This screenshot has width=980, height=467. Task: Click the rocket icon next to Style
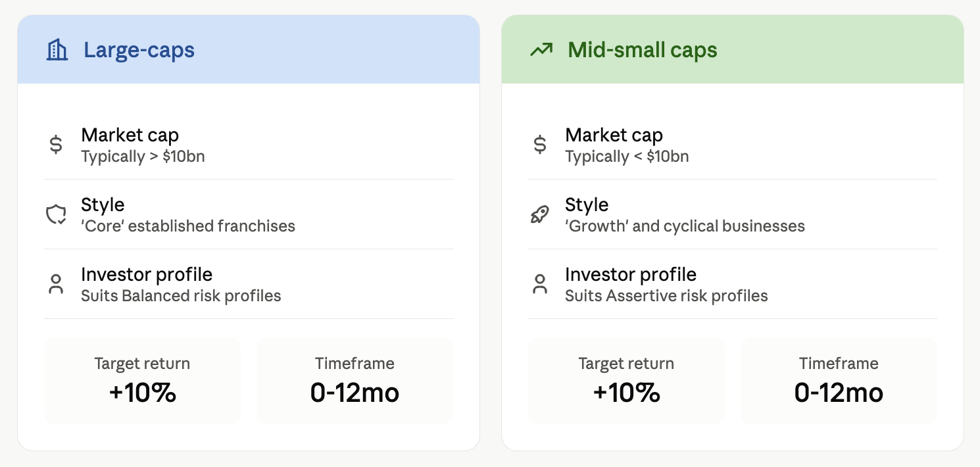point(540,214)
